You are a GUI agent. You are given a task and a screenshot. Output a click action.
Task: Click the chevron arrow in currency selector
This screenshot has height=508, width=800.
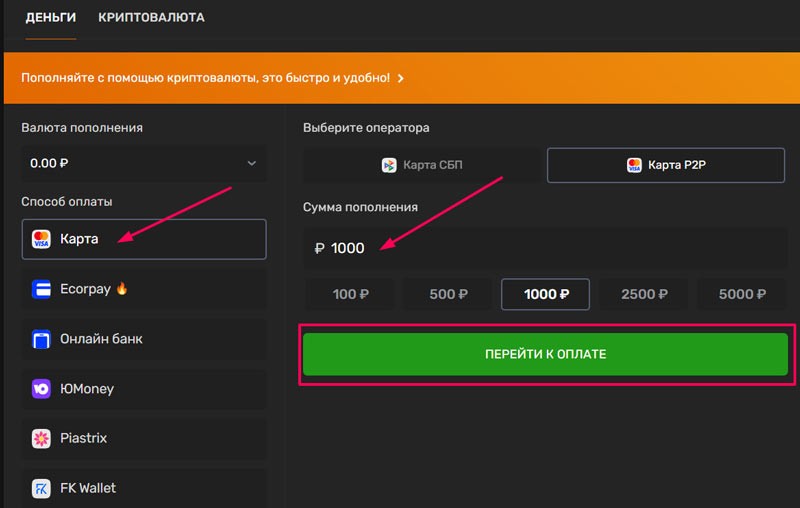tap(251, 162)
